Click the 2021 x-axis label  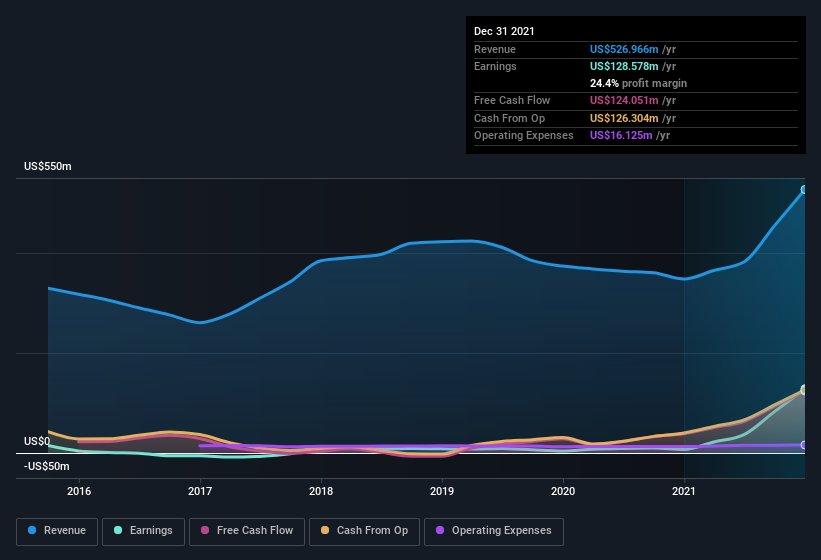click(x=684, y=491)
